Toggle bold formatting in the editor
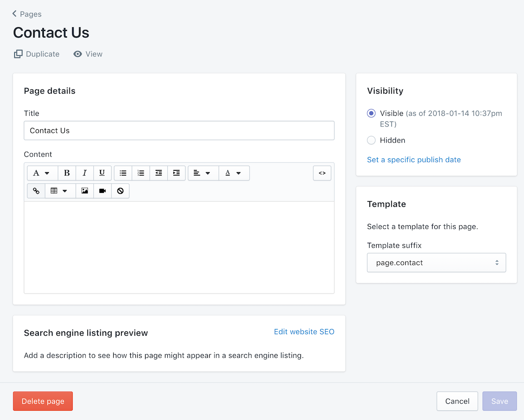 [x=67, y=173]
